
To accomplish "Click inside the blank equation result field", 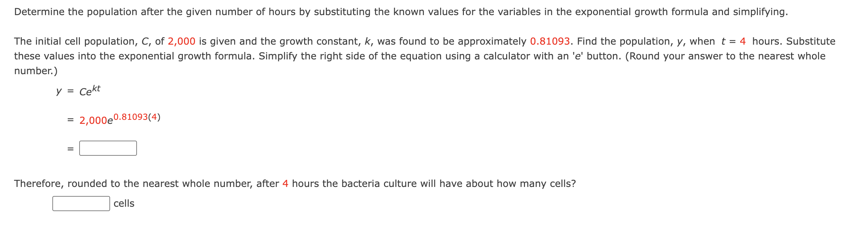I will click(108, 148).
